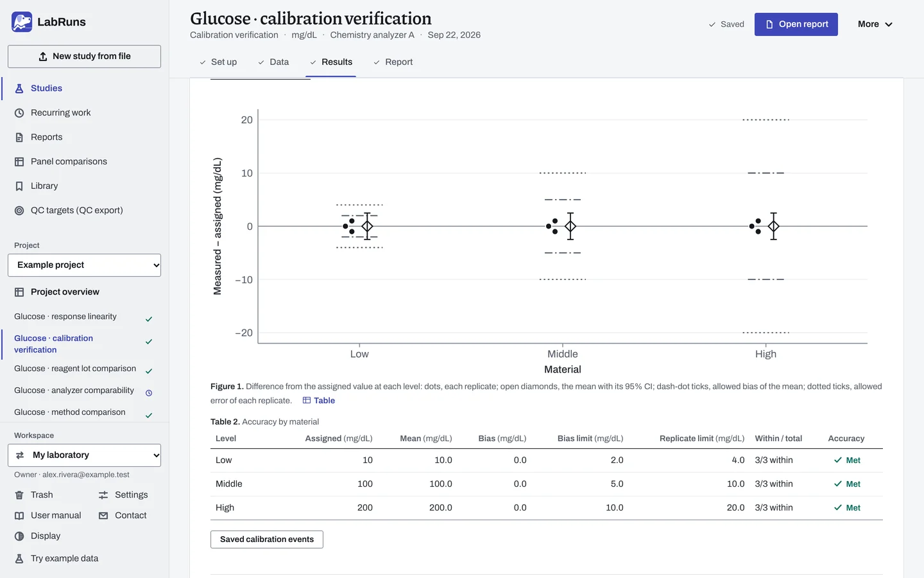Switch to the Set up tab
The image size is (924, 578).
tap(218, 62)
